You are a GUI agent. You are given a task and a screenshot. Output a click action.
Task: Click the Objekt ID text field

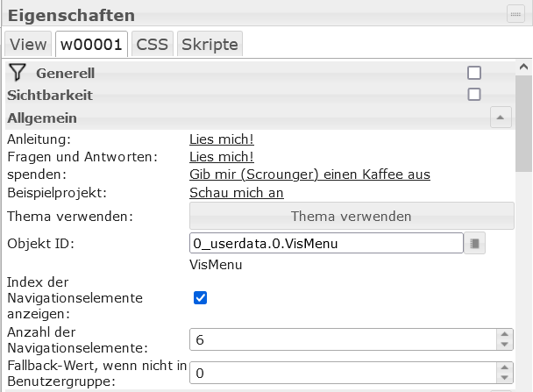click(325, 243)
